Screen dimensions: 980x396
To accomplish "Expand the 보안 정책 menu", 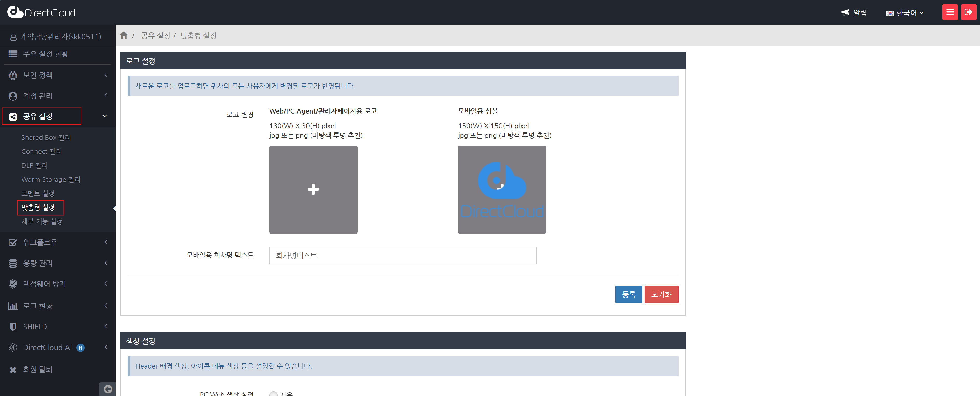I will point(57,75).
